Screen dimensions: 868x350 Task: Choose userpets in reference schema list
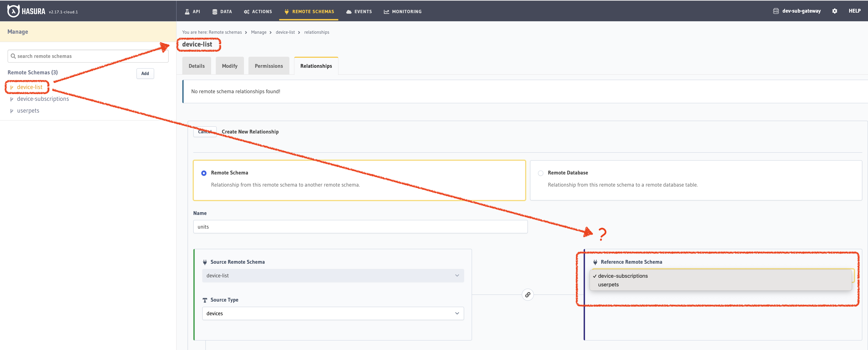[720, 285]
